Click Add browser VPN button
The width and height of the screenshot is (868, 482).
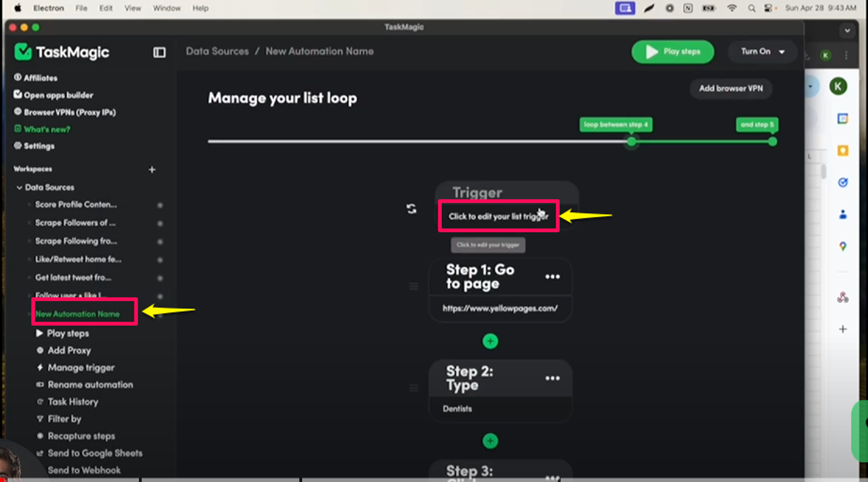click(x=730, y=88)
